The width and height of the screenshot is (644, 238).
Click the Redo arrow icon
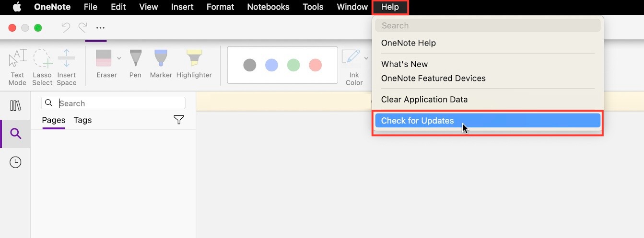(x=83, y=27)
